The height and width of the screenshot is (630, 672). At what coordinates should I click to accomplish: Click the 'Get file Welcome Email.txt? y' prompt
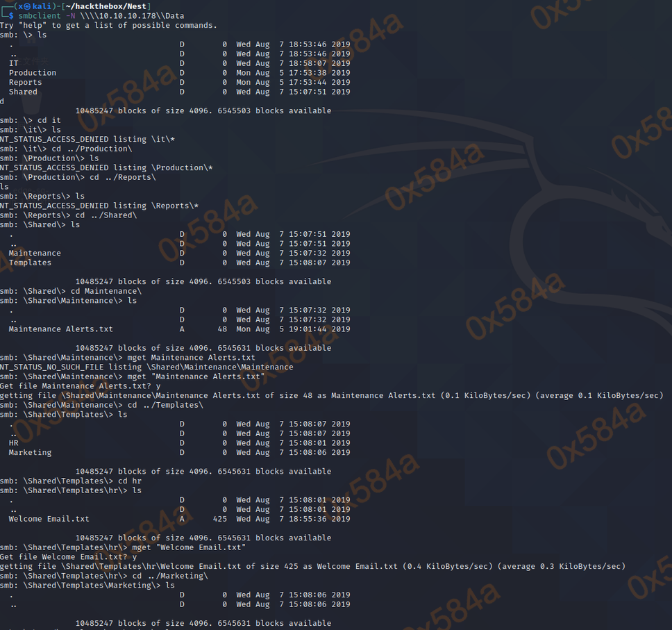point(68,557)
